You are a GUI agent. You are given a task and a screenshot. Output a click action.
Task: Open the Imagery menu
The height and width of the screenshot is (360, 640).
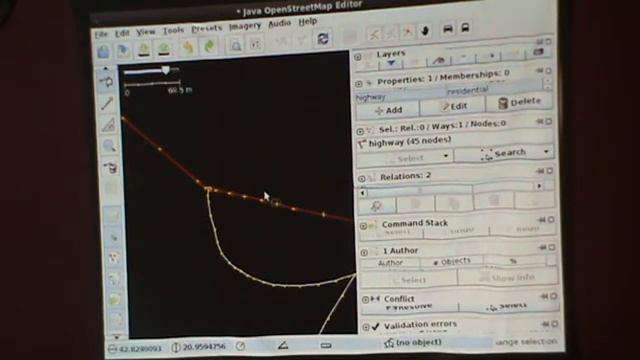(x=244, y=26)
